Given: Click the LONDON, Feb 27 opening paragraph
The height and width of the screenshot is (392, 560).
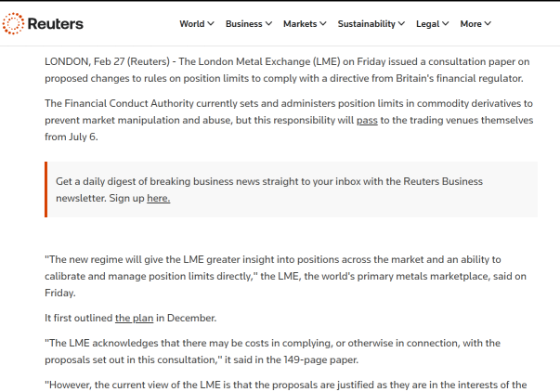Looking at the screenshot, I should (x=287, y=70).
